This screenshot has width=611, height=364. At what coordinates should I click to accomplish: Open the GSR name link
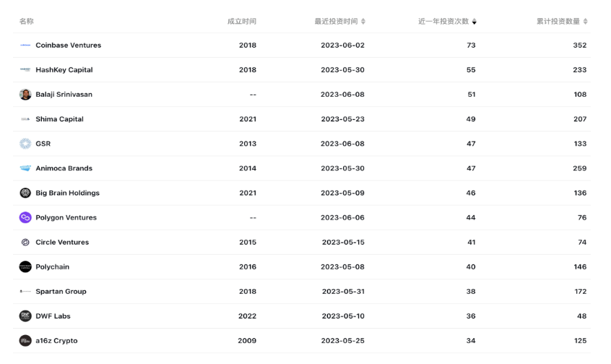click(43, 144)
